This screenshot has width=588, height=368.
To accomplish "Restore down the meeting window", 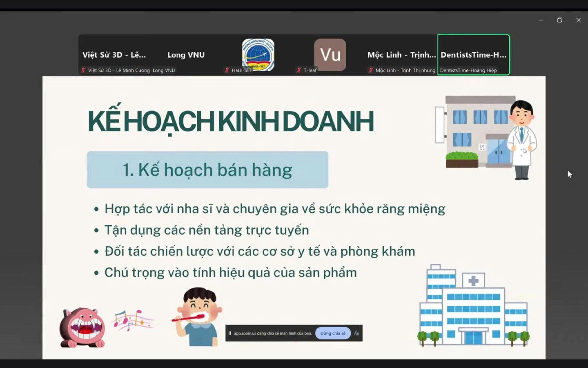I will click(560, 20).
